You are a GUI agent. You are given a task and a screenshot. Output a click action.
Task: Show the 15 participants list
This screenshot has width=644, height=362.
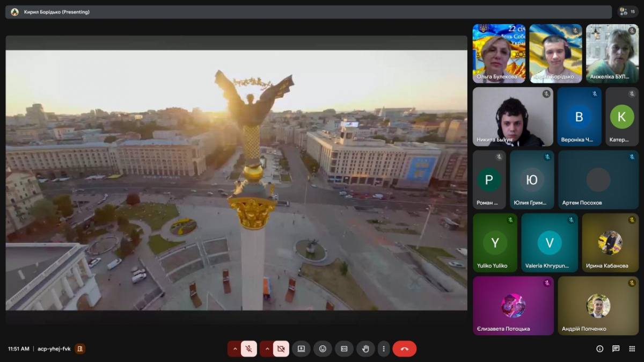pyautogui.click(x=628, y=12)
